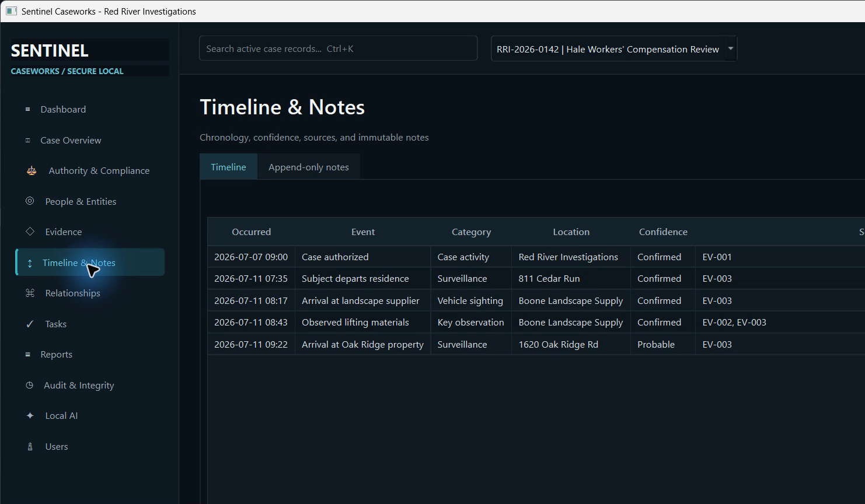Click the Probable confidence cell

[663, 344]
